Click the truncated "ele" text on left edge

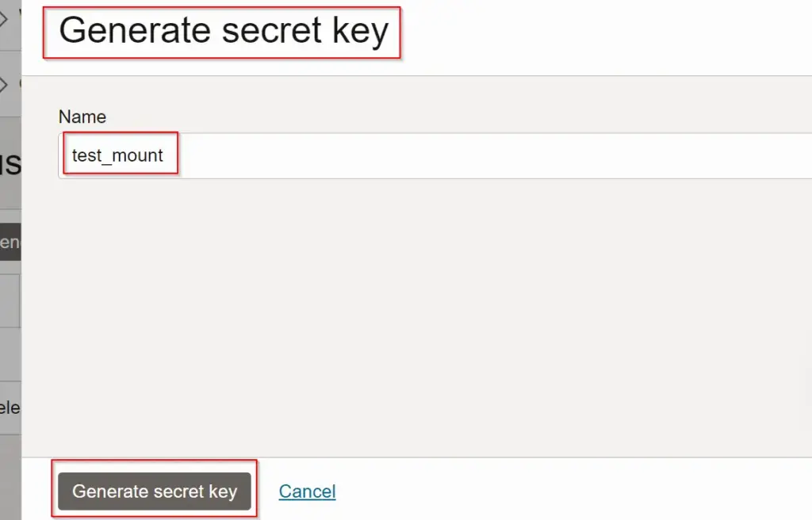[10, 408]
